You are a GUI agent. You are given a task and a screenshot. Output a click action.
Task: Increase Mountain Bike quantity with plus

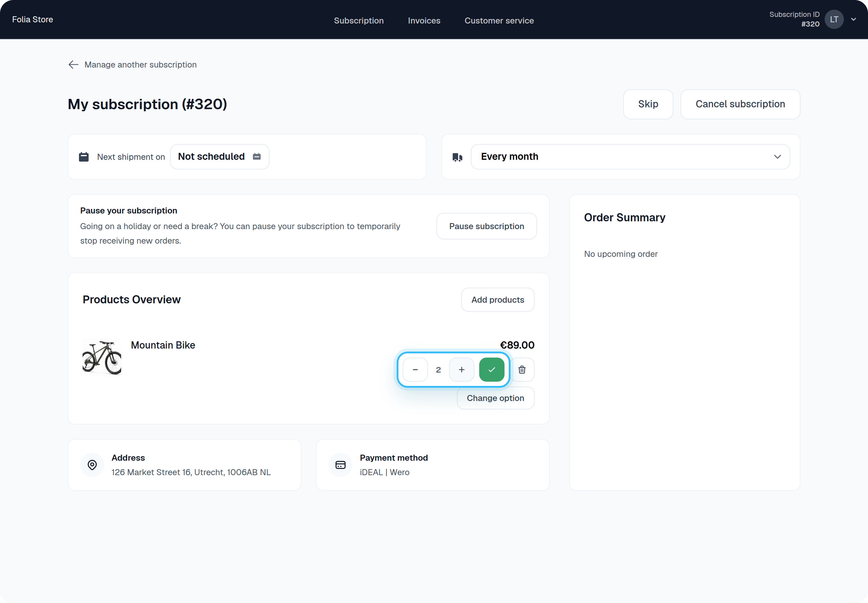[x=461, y=370]
